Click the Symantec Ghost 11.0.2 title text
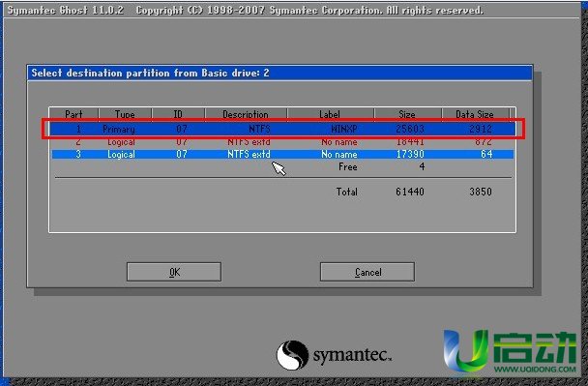The width and height of the screenshot is (588, 386). pyautogui.click(x=65, y=10)
